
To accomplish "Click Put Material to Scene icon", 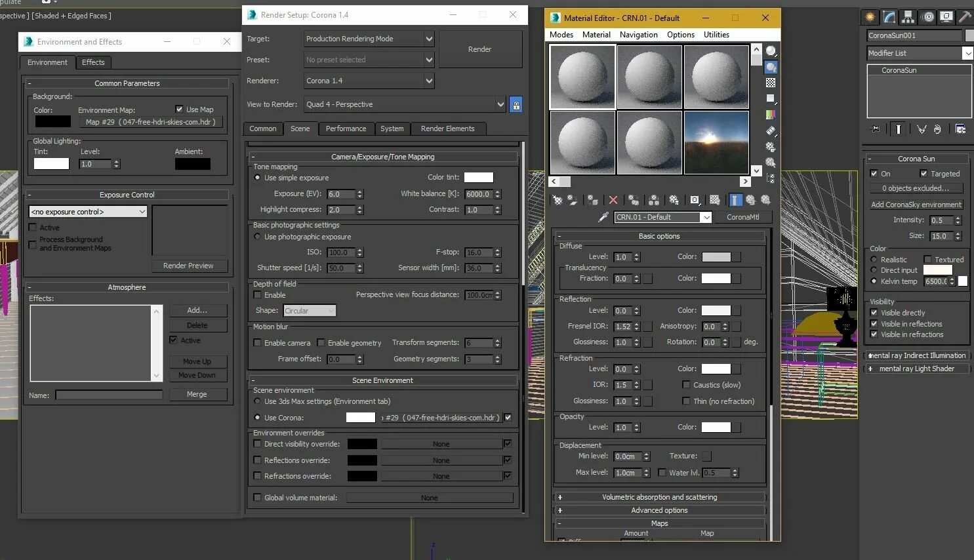I will coord(573,200).
